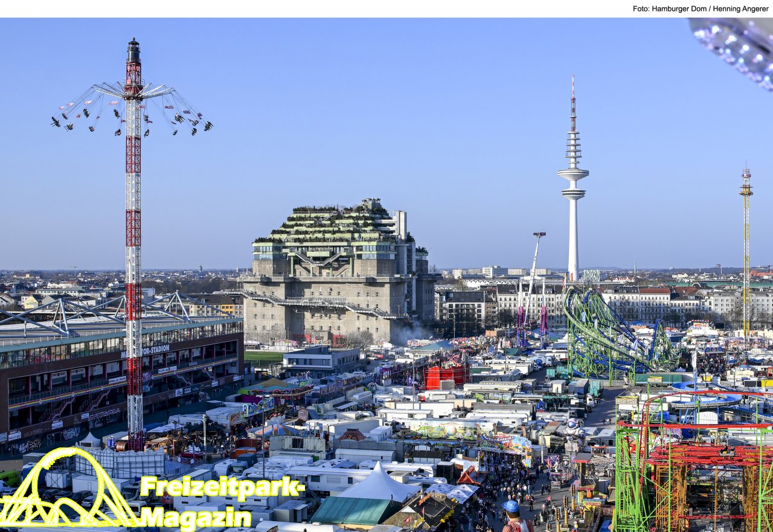Click the Hamburger Dom photo credit text
The image size is (773, 532).
tap(700, 8)
